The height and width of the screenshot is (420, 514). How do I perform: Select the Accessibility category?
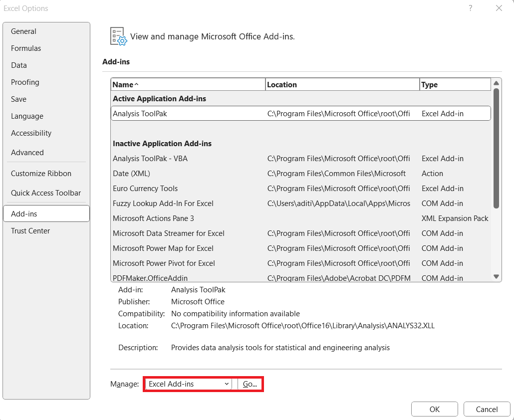46,133
